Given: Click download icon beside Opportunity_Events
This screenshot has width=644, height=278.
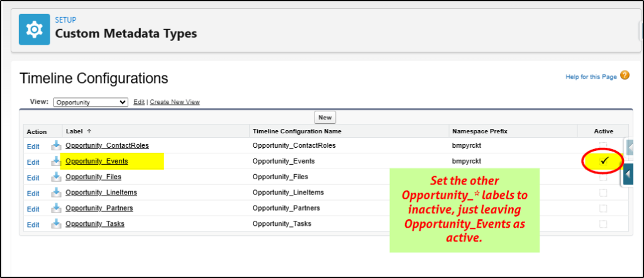Looking at the screenshot, I should point(56,162).
